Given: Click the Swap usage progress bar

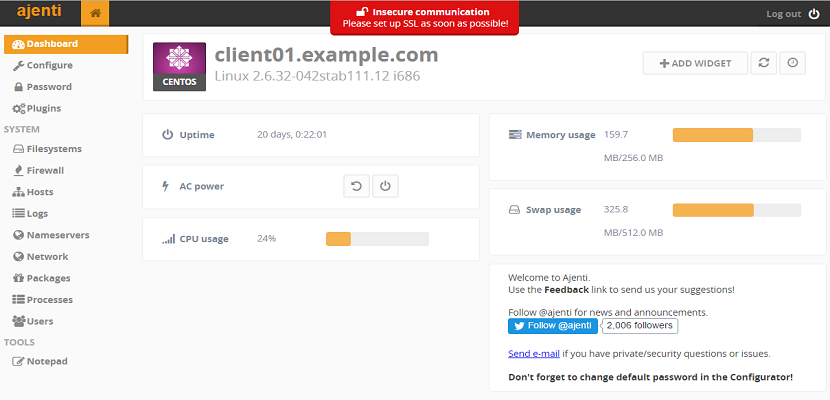Looking at the screenshot, I should pos(736,210).
